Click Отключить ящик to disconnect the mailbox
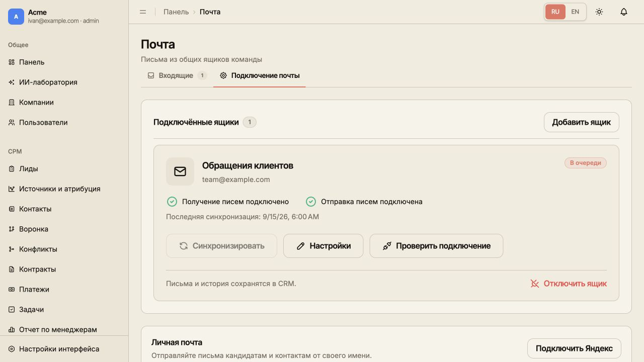 point(569,284)
